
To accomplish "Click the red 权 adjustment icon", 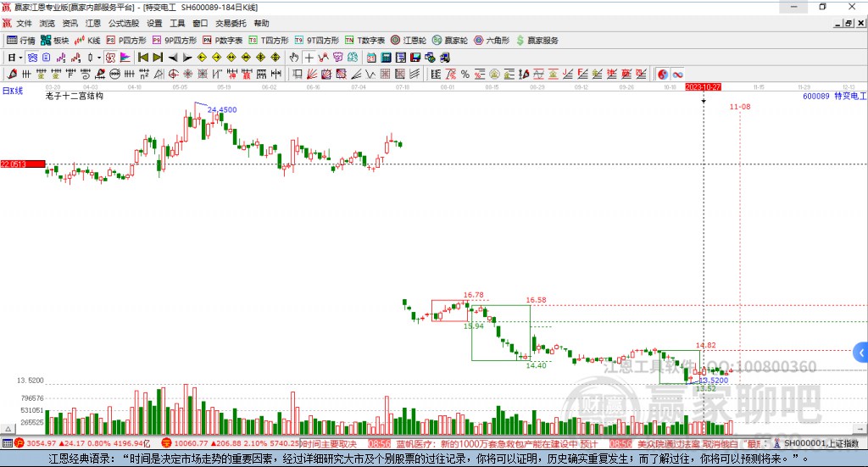I will [111, 58].
